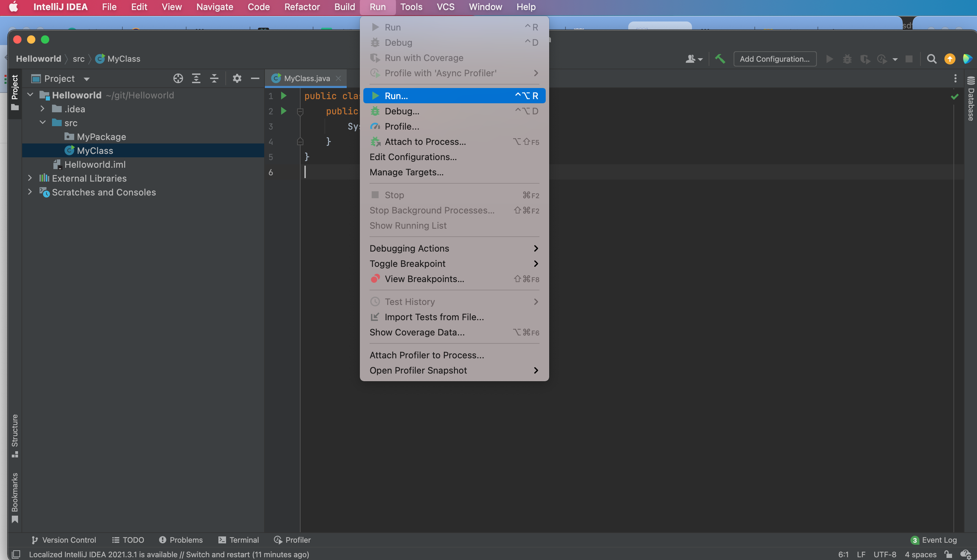
Task: Select Edit Configurations... menu item
Action: 413,157
